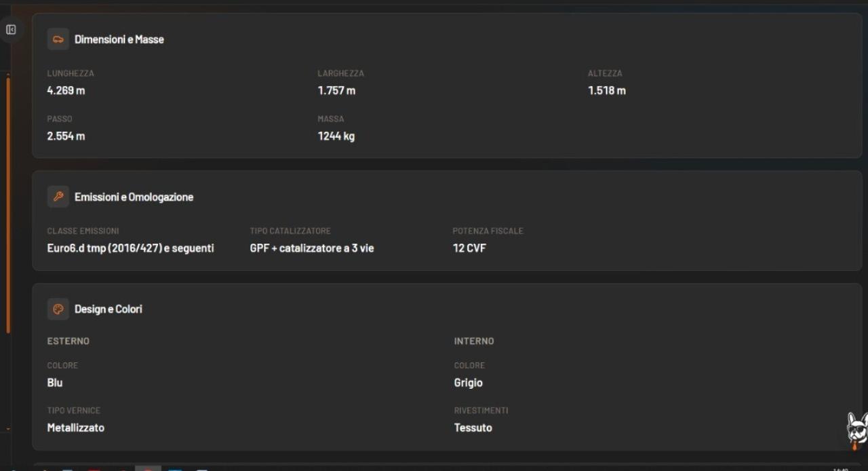
Task: Select the Emissioni e Omologazione section heading
Action: coord(134,197)
